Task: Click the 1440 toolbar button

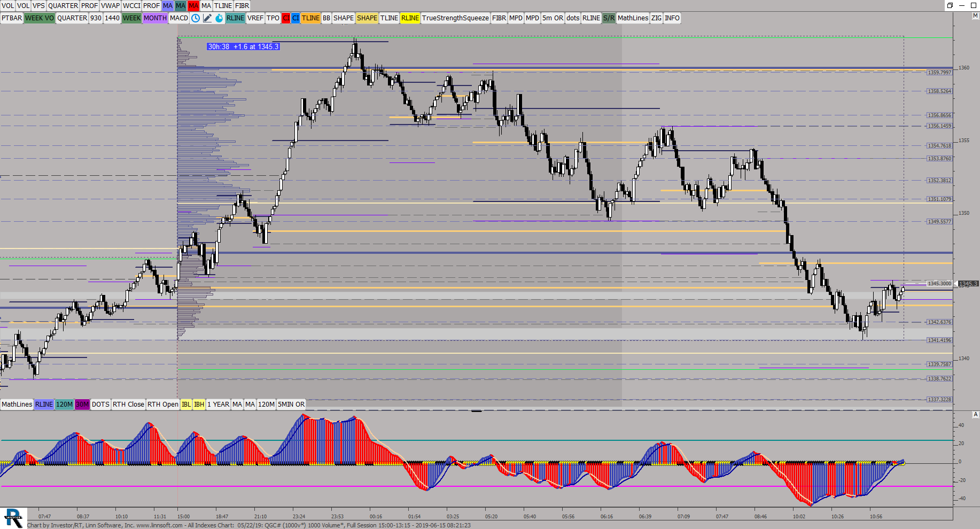Action: tap(112, 18)
